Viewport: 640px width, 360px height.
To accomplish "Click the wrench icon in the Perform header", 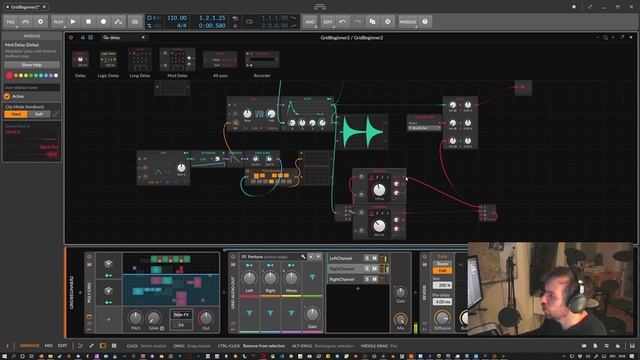I will click(303, 257).
